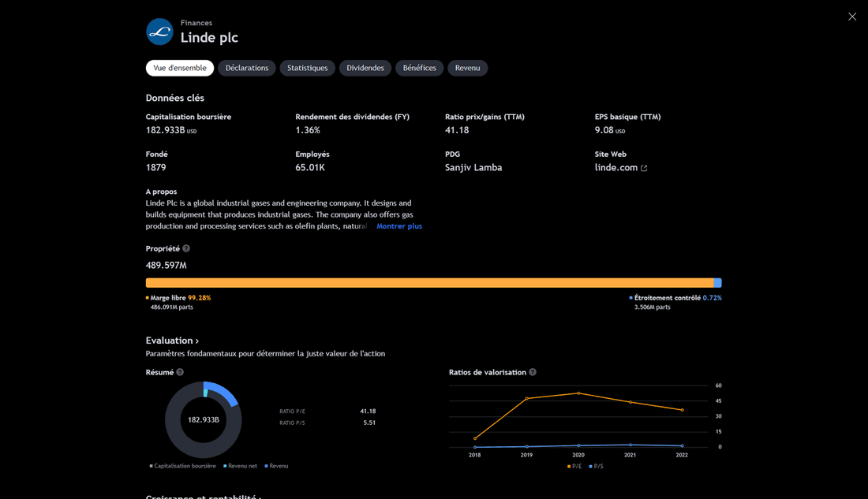Show help for Ratios de valorisation
868x499 pixels.
533,372
